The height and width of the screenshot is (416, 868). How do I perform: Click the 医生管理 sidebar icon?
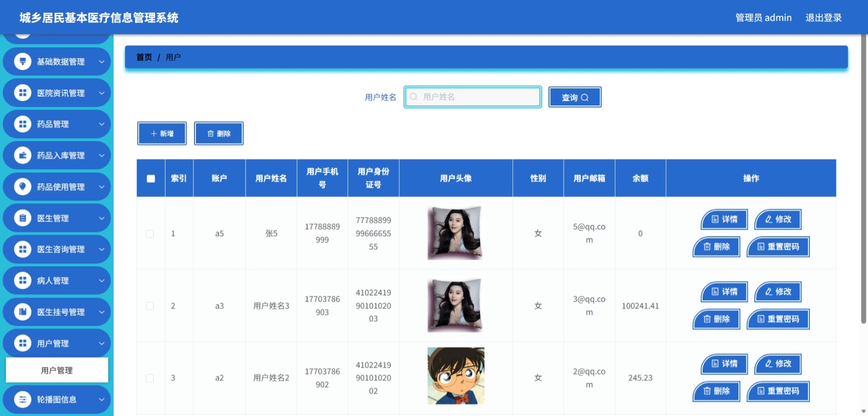tap(23, 218)
